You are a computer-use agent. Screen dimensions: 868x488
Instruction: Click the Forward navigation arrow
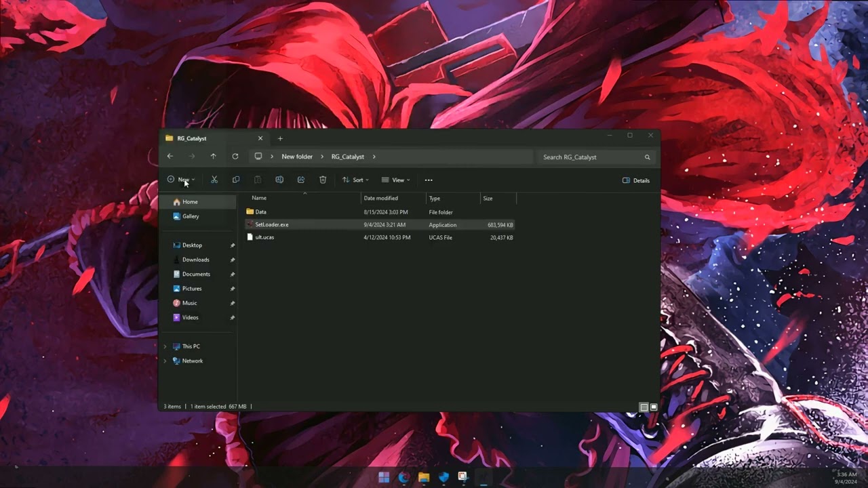(x=192, y=157)
